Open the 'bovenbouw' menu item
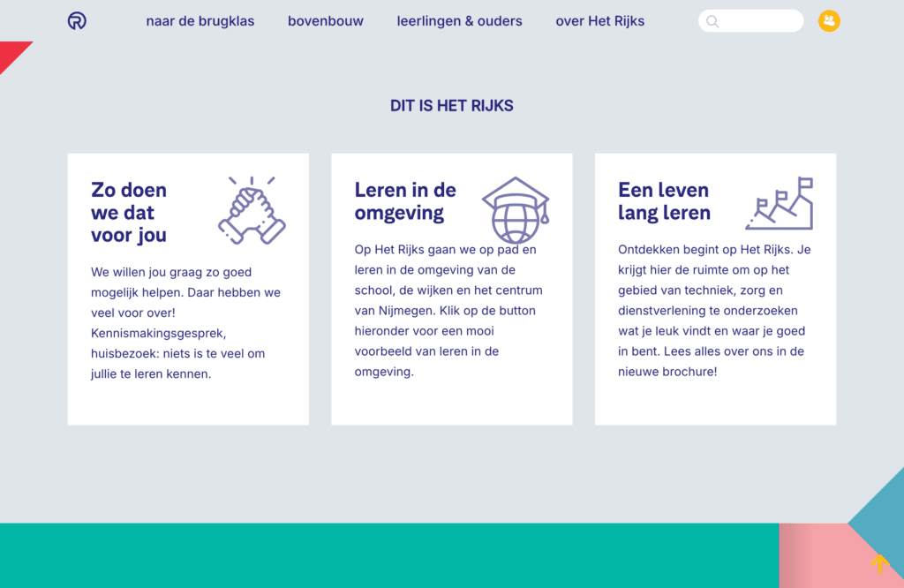This screenshot has height=588, width=904. [x=326, y=20]
